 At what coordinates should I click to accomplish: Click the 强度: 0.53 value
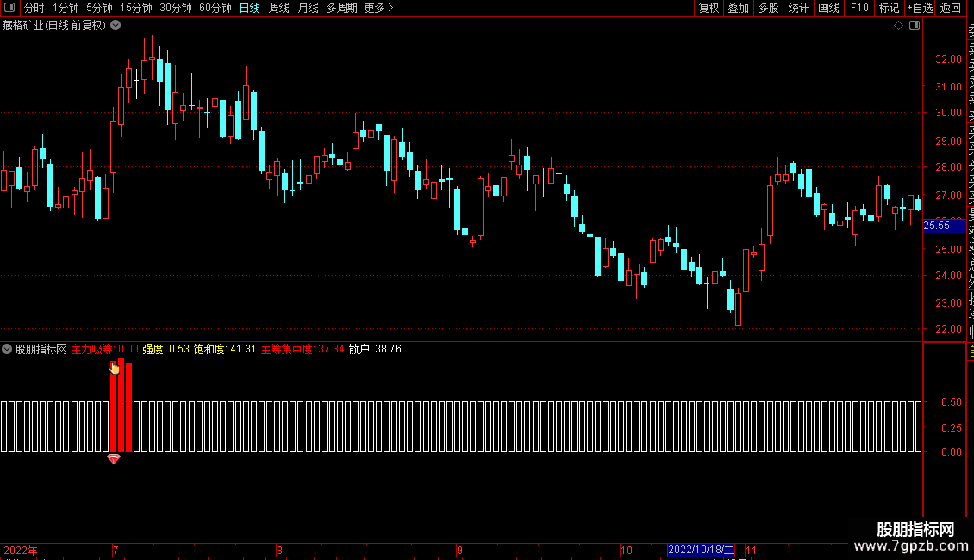165,349
